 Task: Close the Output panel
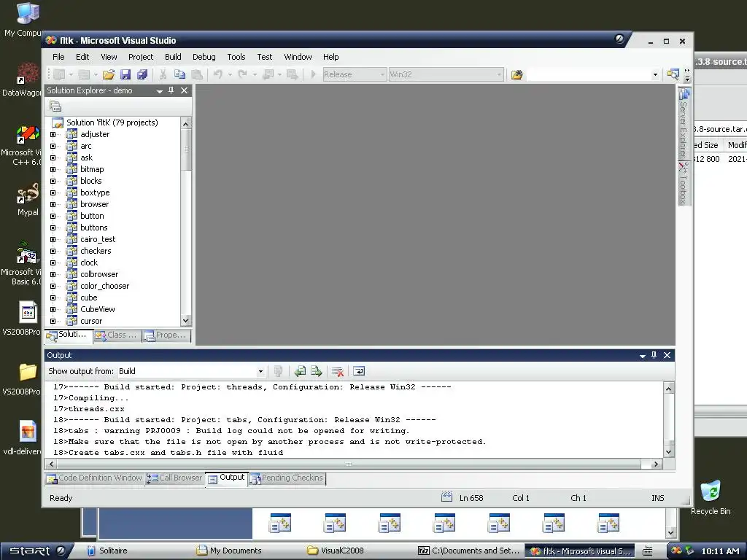667,355
